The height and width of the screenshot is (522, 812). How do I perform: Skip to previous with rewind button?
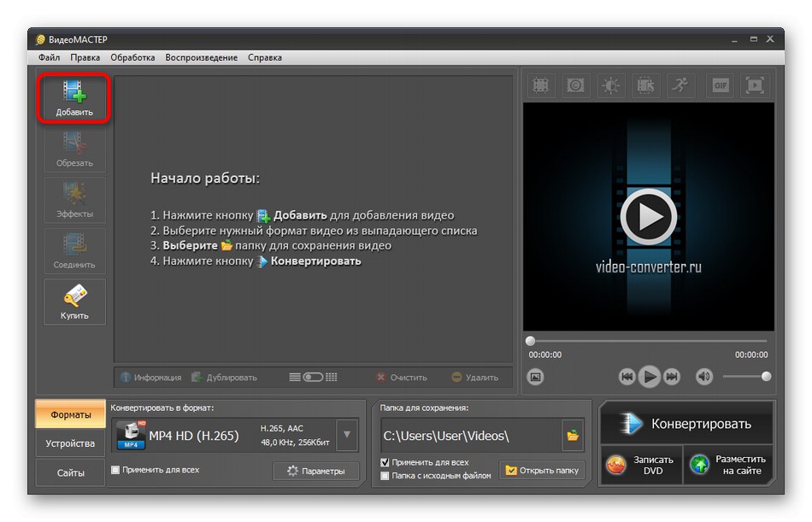(x=627, y=377)
